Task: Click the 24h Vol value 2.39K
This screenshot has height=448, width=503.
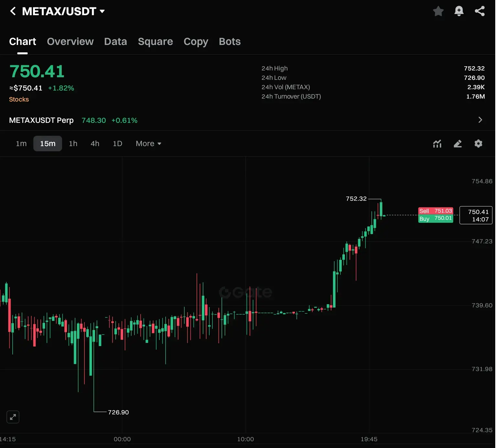Action: (476, 87)
